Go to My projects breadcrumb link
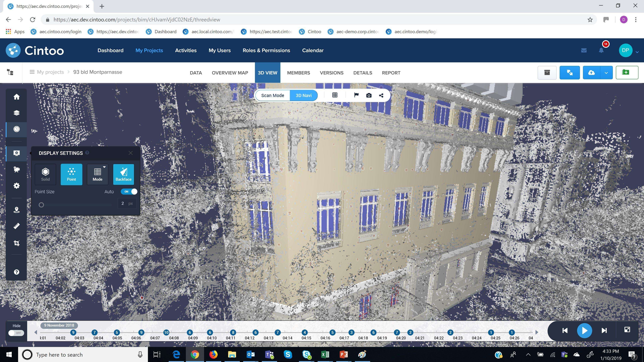 50,72
